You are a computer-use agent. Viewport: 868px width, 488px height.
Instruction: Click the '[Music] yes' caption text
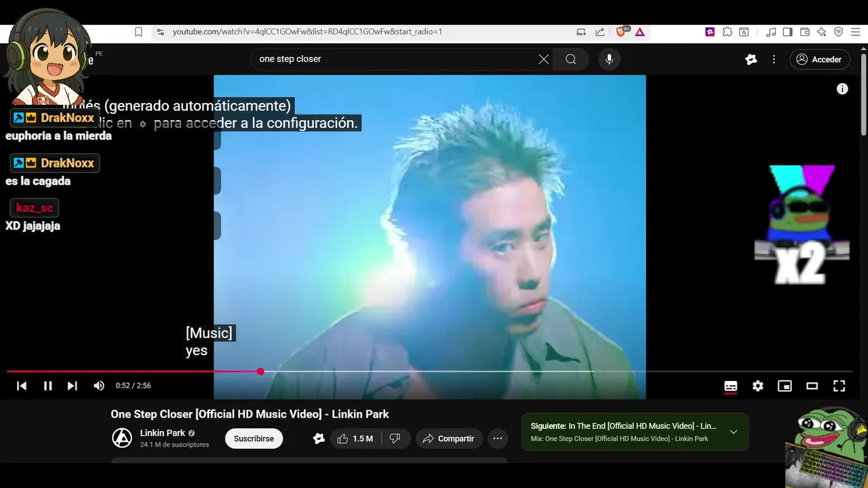pyautogui.click(x=210, y=342)
